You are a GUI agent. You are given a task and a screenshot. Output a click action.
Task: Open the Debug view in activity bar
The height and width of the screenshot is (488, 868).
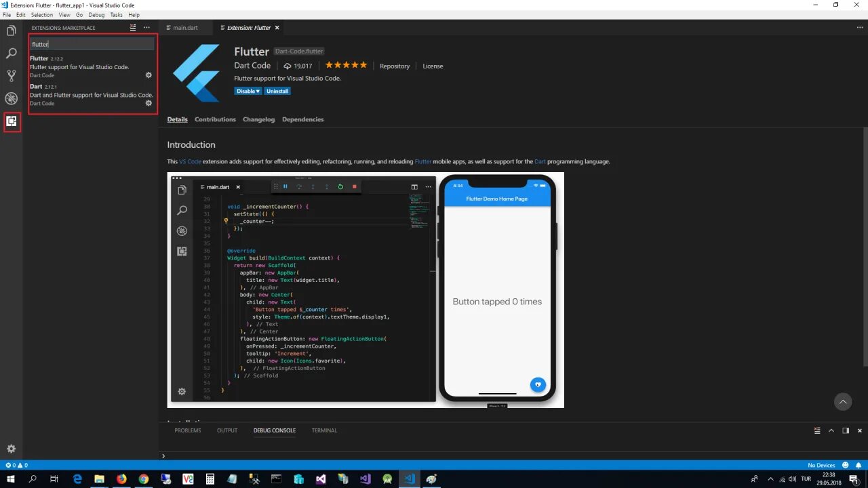tap(11, 99)
